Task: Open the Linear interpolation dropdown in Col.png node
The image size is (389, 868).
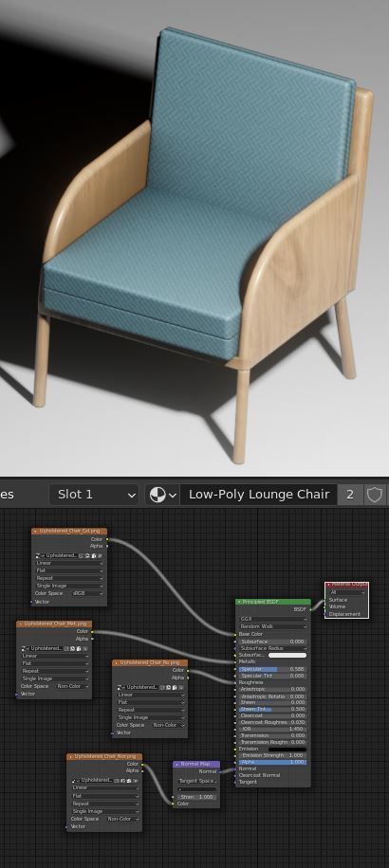Action: pyautogui.click(x=70, y=563)
